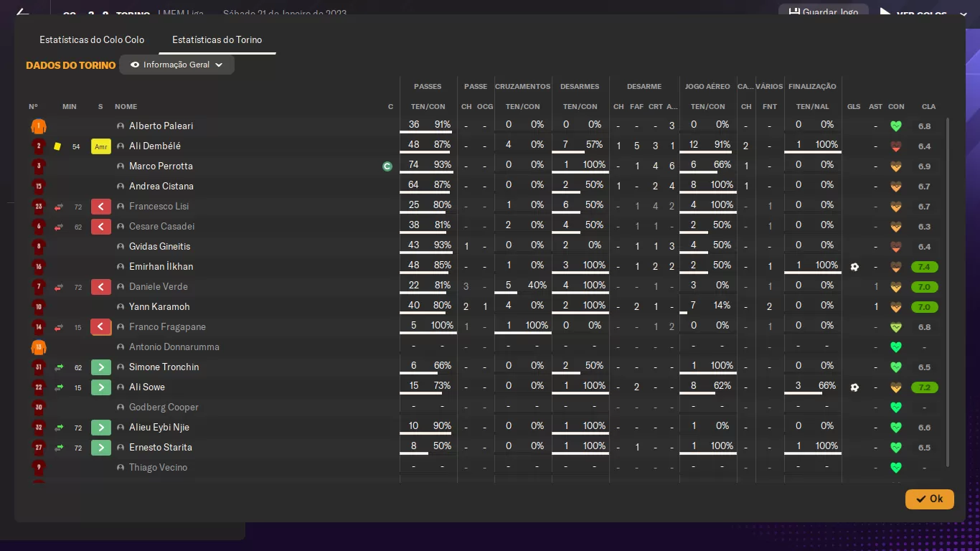Image resolution: width=980 pixels, height=551 pixels.
Task: Click Antonio Donnarumma's orange keeper shirt icon
Action: tap(39, 347)
